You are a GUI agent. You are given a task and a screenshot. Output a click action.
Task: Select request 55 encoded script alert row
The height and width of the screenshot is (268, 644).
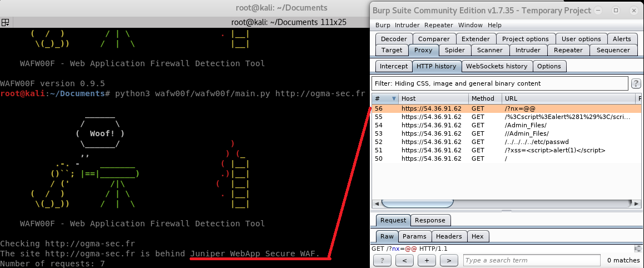point(507,117)
